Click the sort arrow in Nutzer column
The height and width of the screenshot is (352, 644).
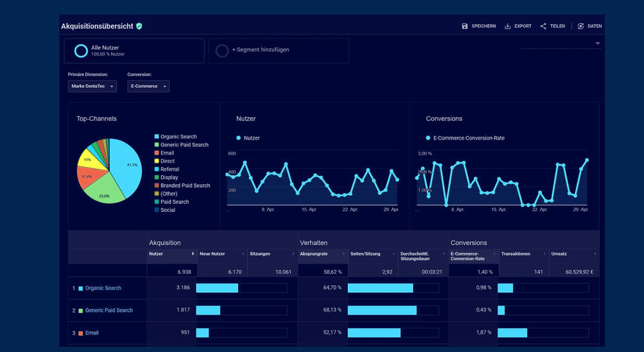click(x=192, y=254)
